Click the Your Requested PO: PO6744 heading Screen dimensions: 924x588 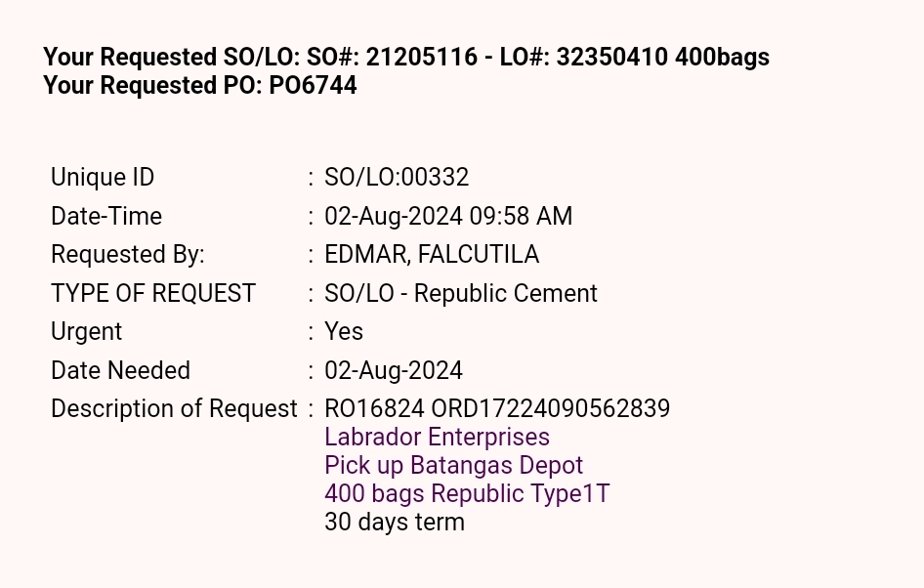coord(200,86)
